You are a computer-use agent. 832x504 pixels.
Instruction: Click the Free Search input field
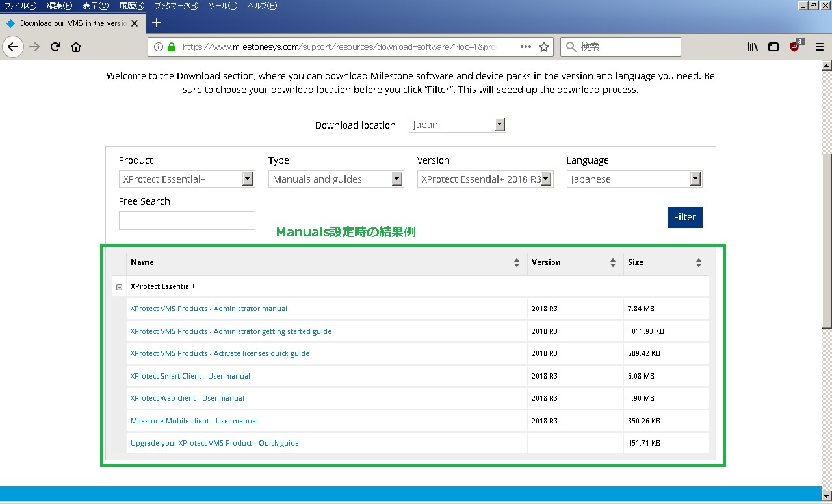pos(187,220)
